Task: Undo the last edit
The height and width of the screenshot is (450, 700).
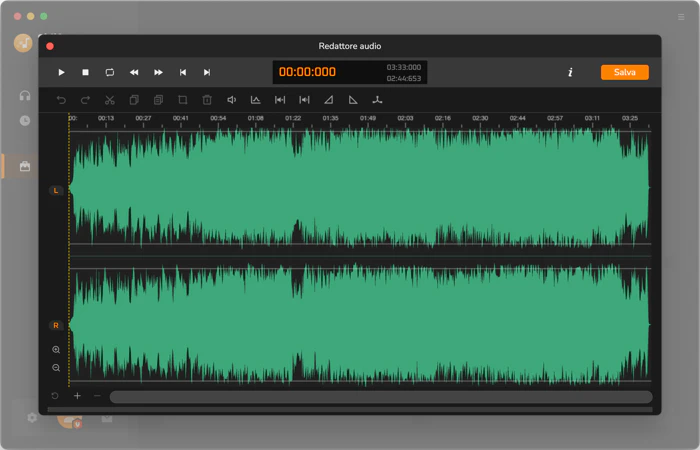Action: [61, 100]
